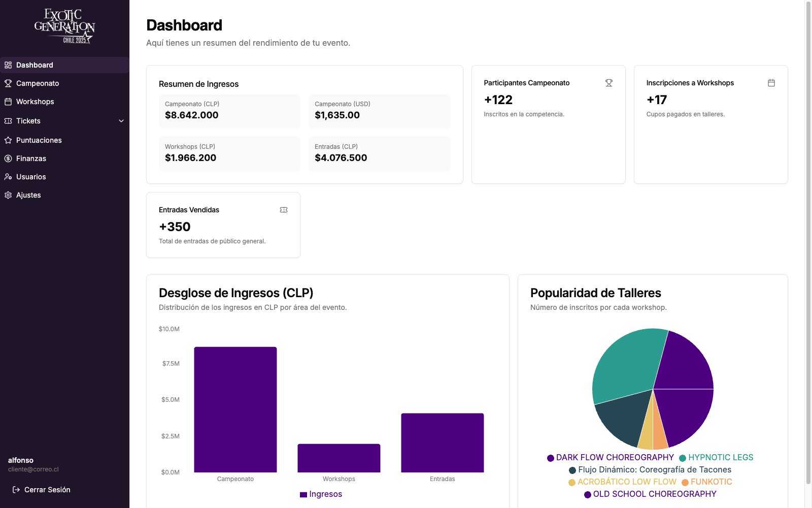This screenshot has height=508, width=812.
Task: Open the Finanzas page label
Action: [31, 158]
